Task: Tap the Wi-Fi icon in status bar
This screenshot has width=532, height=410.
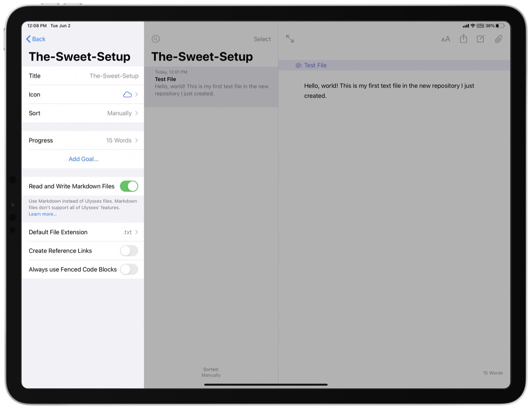Action: coord(473,26)
